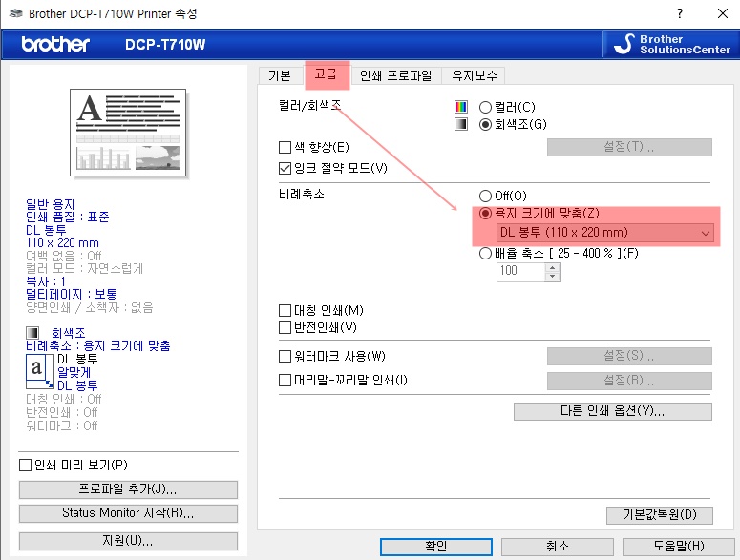Close the printer properties dialog

click(723, 13)
